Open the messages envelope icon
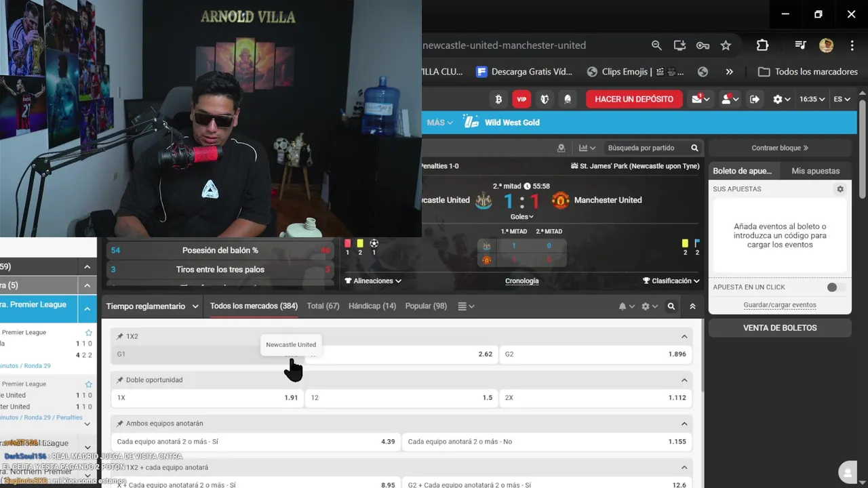 click(x=701, y=99)
